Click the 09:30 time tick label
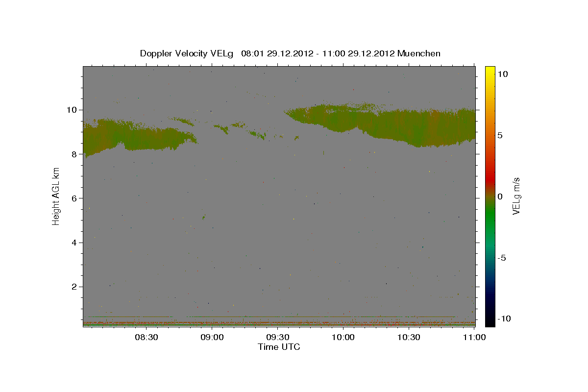 tap(278, 337)
